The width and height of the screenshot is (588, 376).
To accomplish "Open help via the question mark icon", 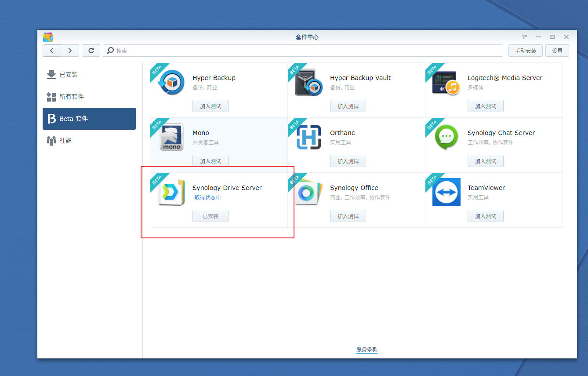I will click(x=524, y=37).
